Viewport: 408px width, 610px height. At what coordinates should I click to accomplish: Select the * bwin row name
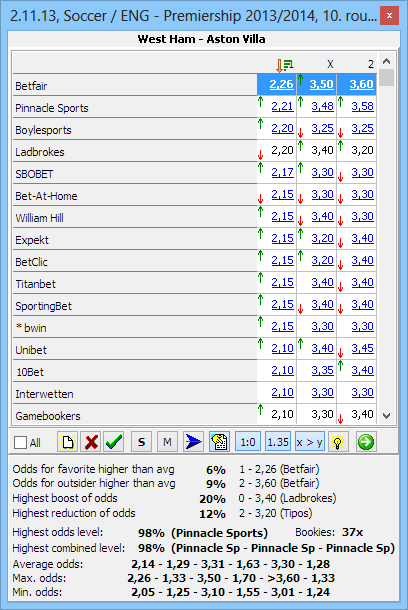pos(31,328)
